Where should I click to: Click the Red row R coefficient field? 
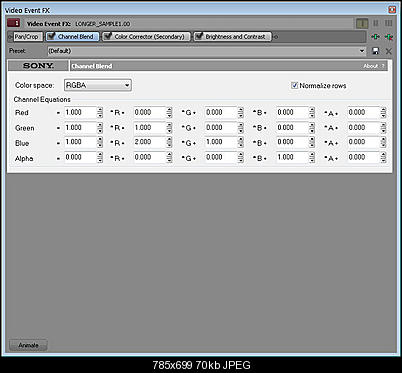(80, 112)
